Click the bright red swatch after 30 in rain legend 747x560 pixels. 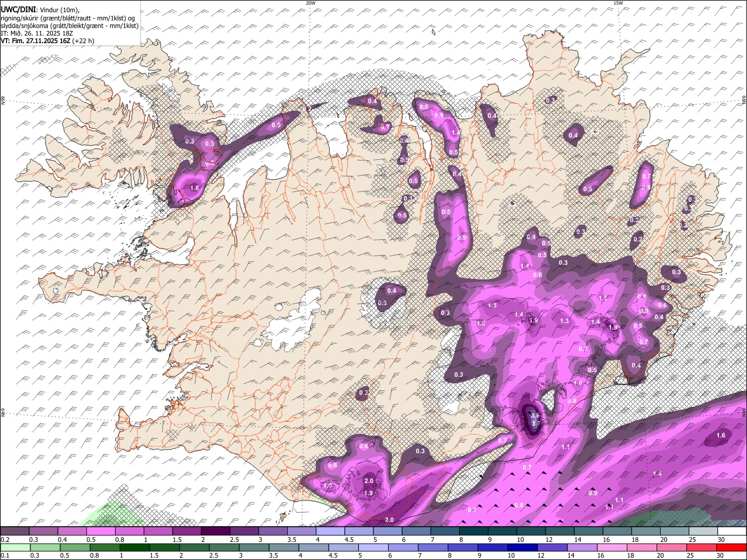[731, 547]
